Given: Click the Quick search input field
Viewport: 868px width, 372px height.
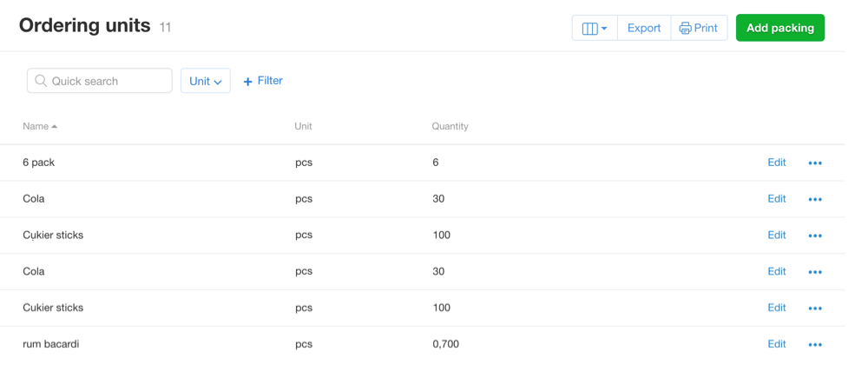Looking at the screenshot, I should coord(100,81).
